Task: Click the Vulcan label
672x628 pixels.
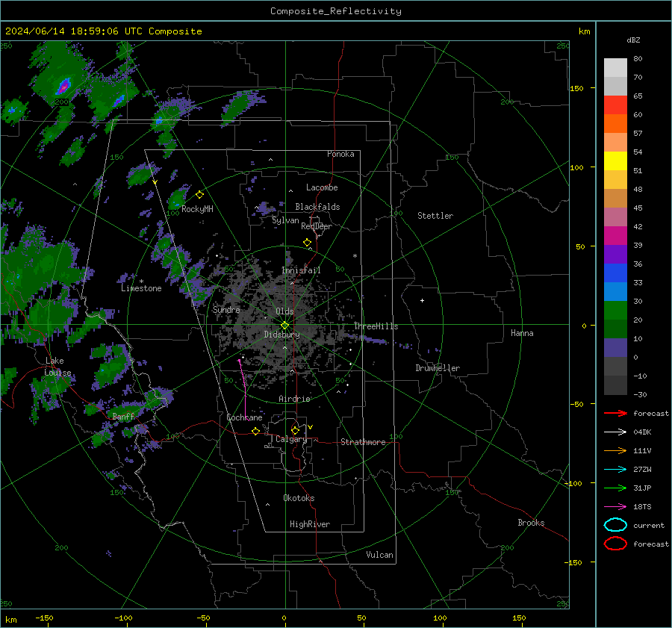Action: [x=379, y=555]
